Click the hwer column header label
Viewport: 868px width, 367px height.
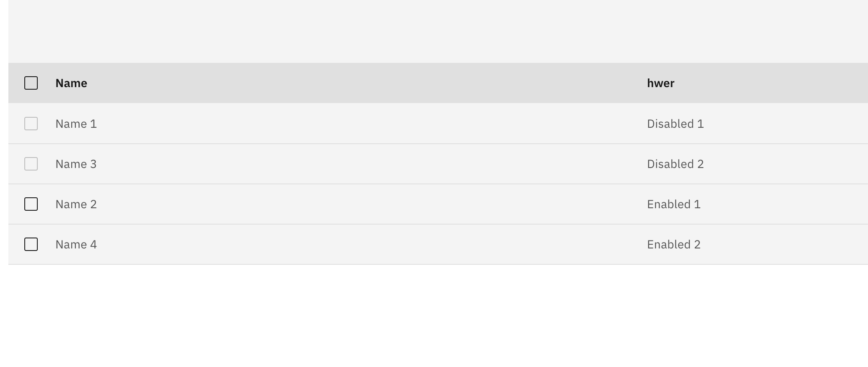click(x=661, y=83)
